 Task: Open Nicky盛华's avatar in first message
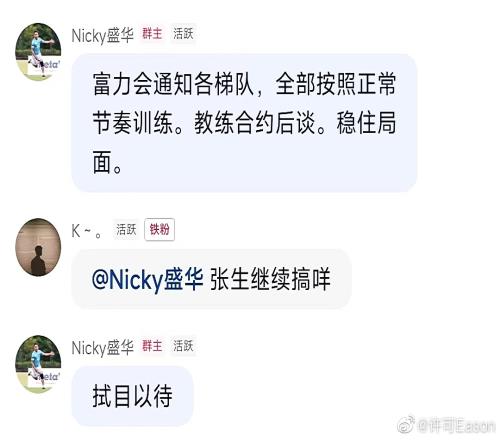(38, 52)
